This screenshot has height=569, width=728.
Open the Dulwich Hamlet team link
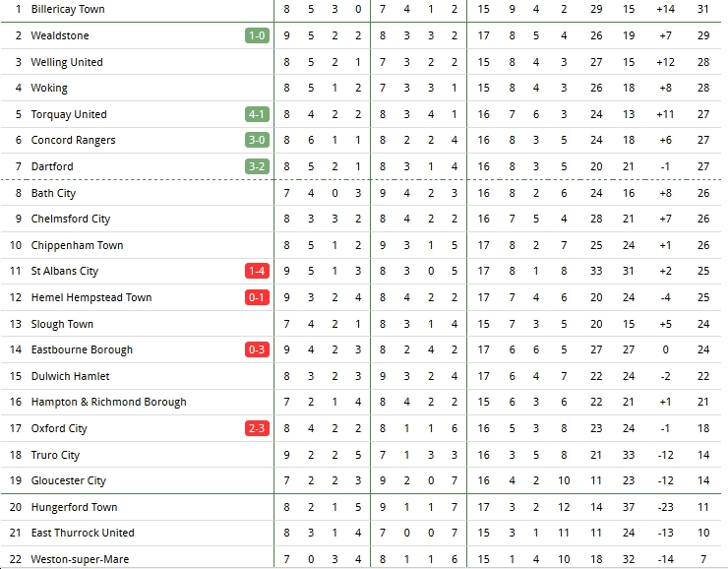[70, 376]
